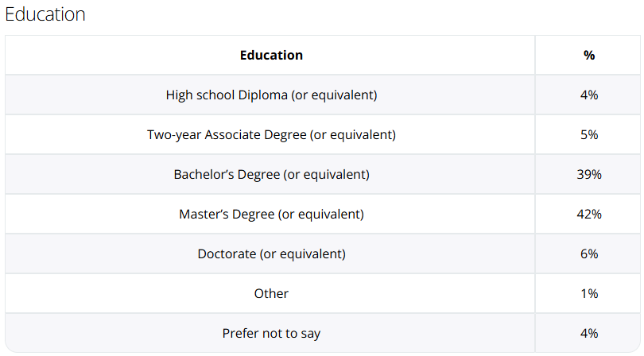The image size is (644, 356).
Task: Select the Bachelor's Degree row label
Action: click(x=271, y=175)
